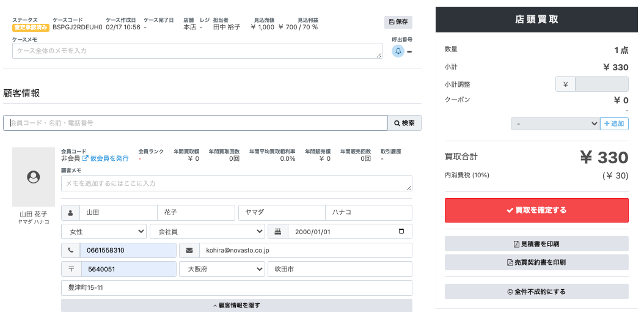Click the call number bell icon
Viewport: 644px width, 321px height.
point(398,51)
